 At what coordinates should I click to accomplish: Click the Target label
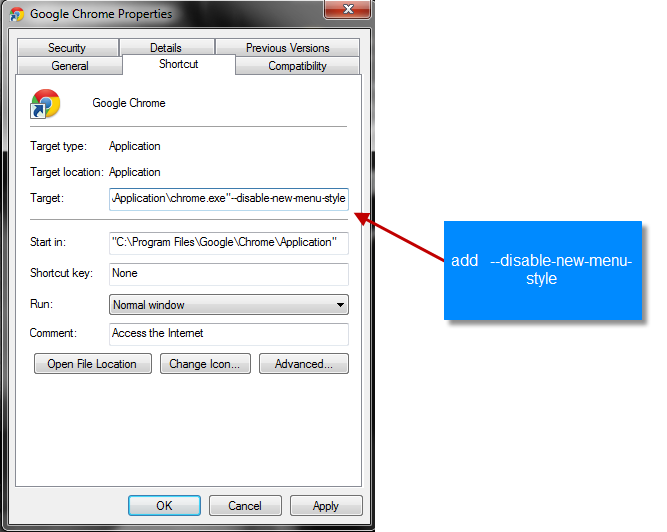pyautogui.click(x=47, y=198)
